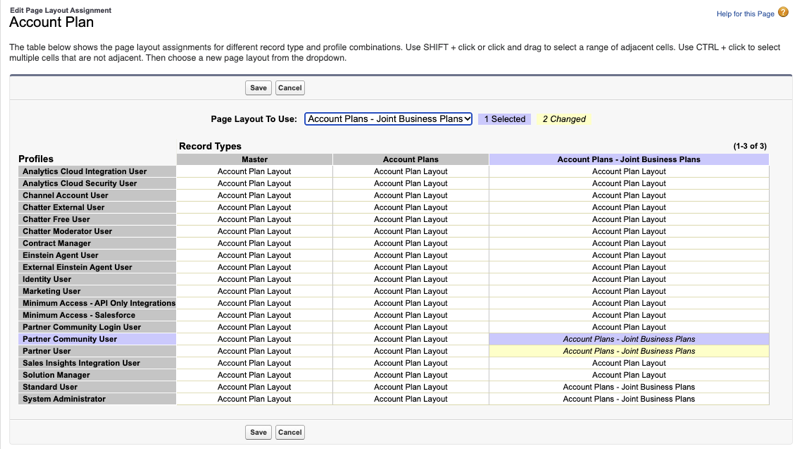
Task: Select the Minimum Access - Salesforce profile row
Action: pyautogui.click(x=97, y=315)
